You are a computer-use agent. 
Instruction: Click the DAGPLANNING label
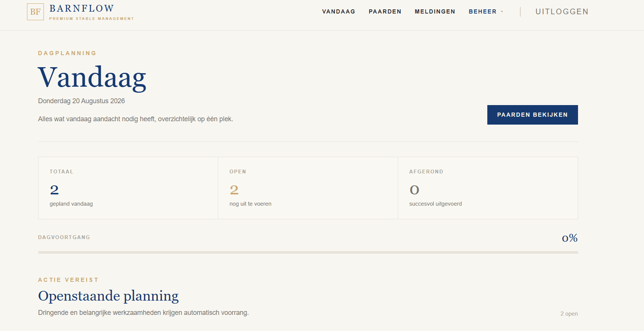click(x=67, y=53)
